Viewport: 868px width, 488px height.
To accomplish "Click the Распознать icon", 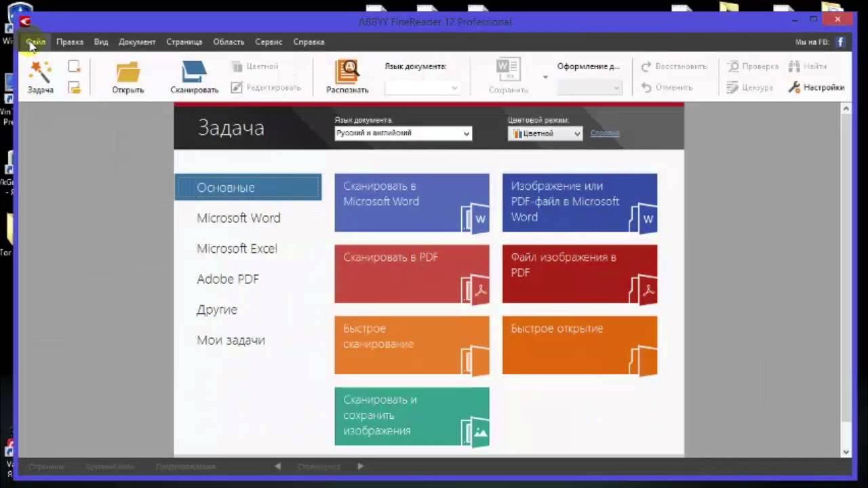I will (347, 72).
